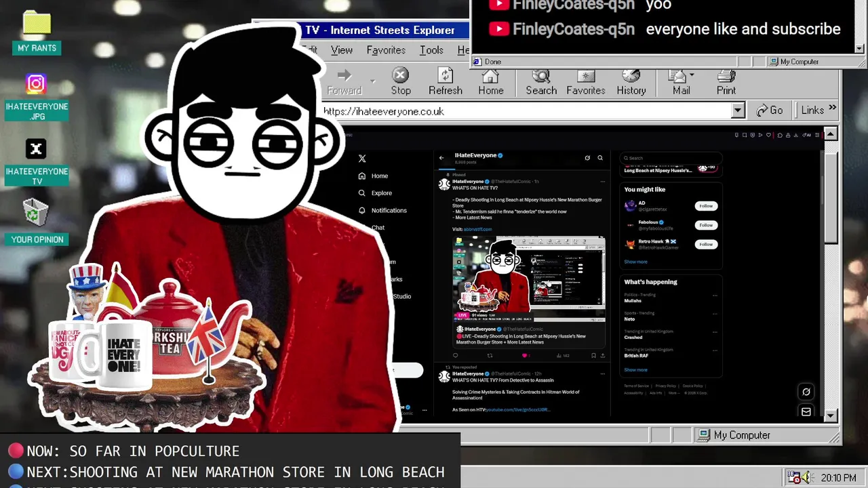Open the floating messages envelope button
Screen dimensions: 868x488
806,411
